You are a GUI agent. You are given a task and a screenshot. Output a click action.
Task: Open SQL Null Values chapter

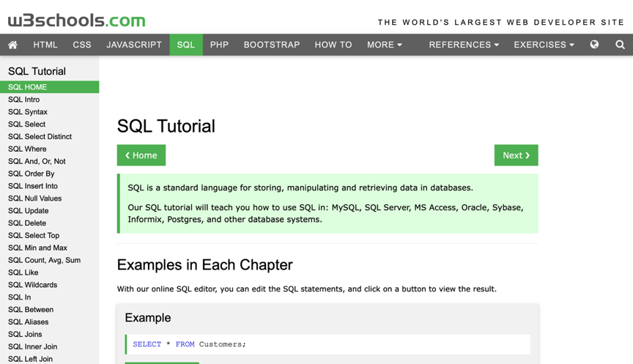34,198
